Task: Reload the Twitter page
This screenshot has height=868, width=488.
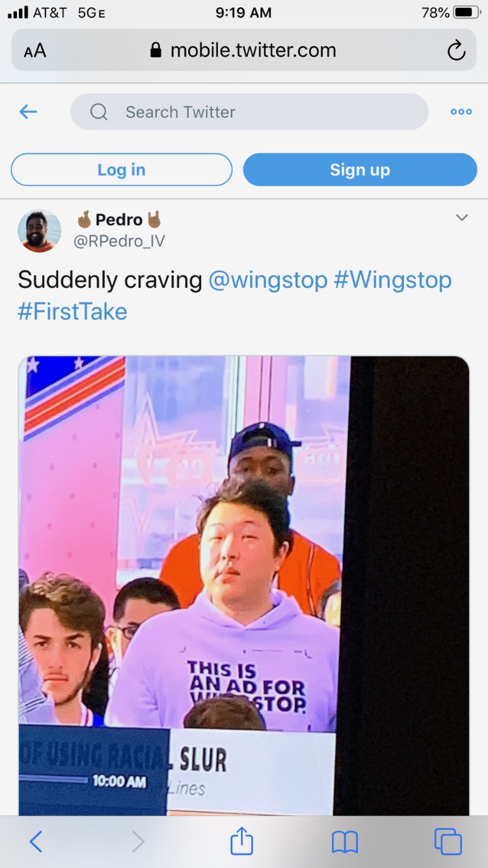Action: pyautogui.click(x=456, y=49)
